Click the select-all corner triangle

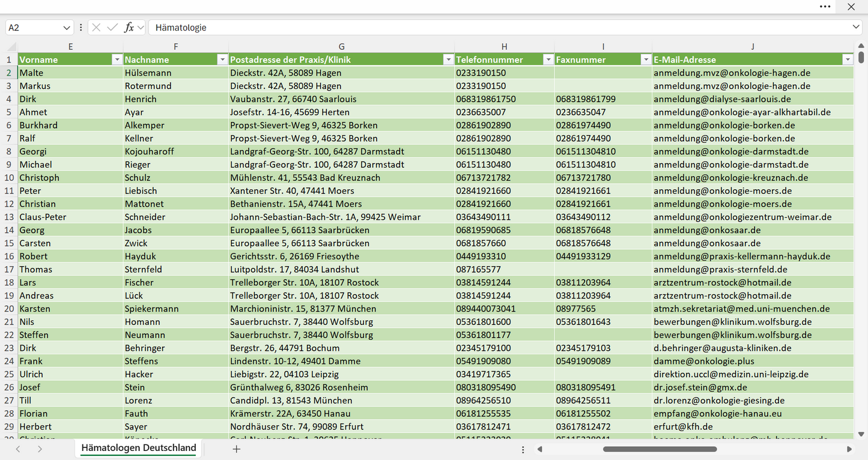pyautogui.click(x=11, y=47)
